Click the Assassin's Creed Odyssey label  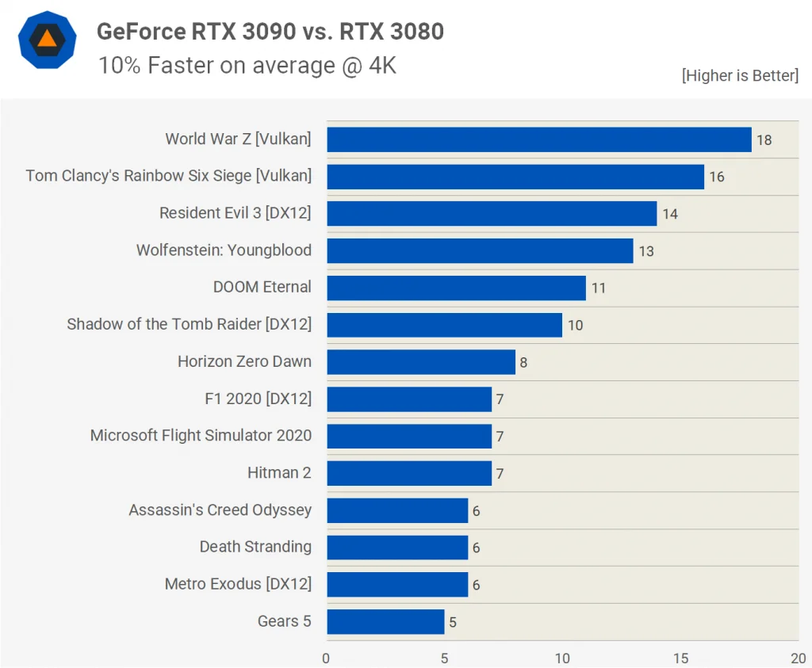[x=220, y=510]
